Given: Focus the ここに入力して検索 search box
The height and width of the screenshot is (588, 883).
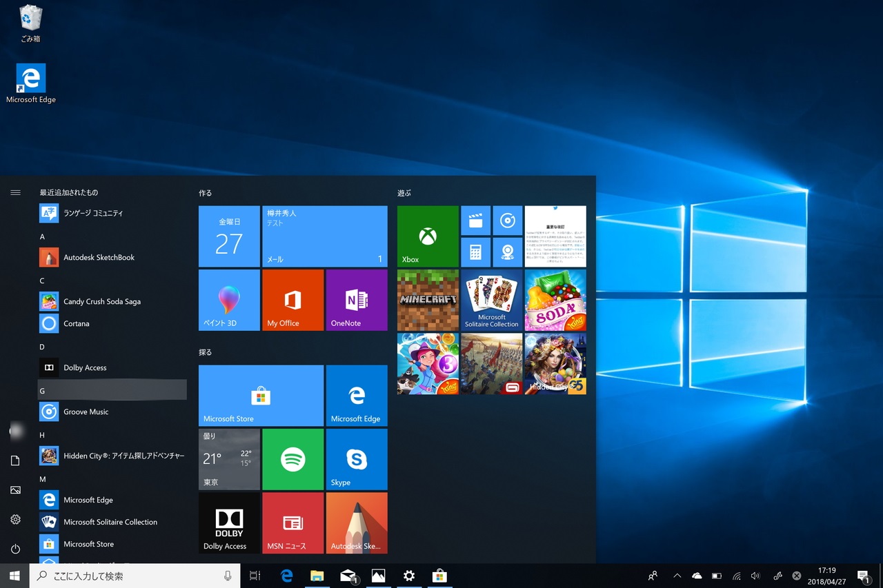Looking at the screenshot, I should tap(135, 576).
